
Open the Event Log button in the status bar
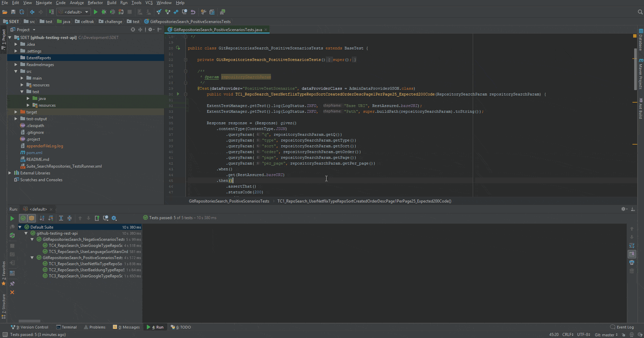pyautogui.click(x=622, y=327)
